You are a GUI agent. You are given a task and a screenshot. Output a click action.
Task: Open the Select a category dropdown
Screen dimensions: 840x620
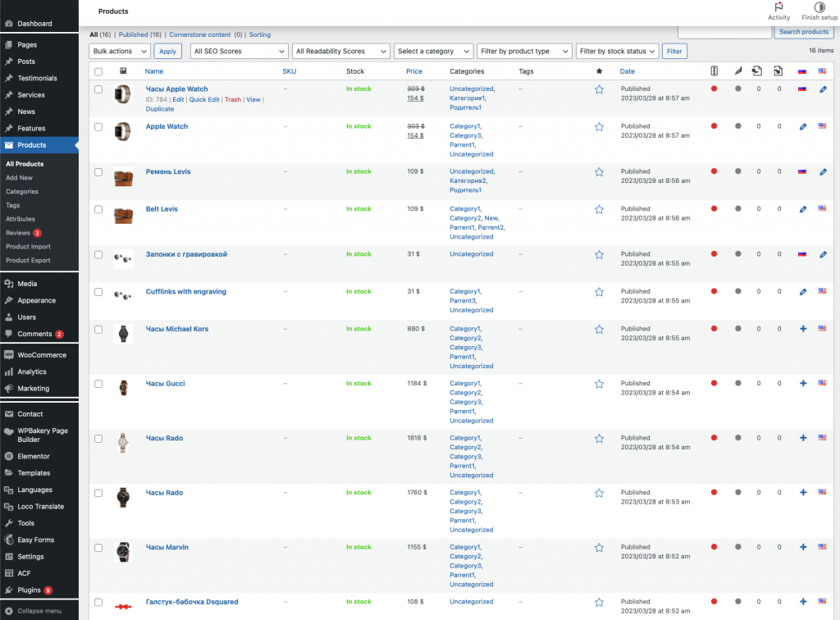pos(433,52)
